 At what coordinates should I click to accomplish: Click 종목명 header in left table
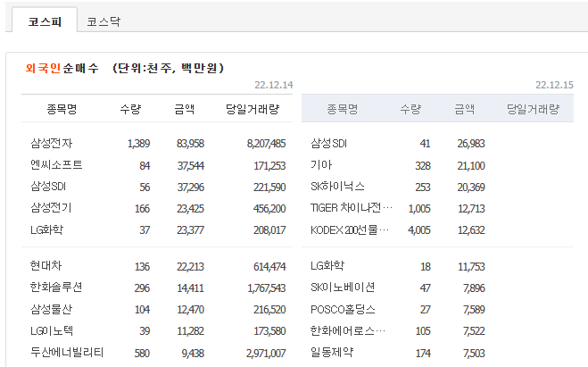[62, 109]
